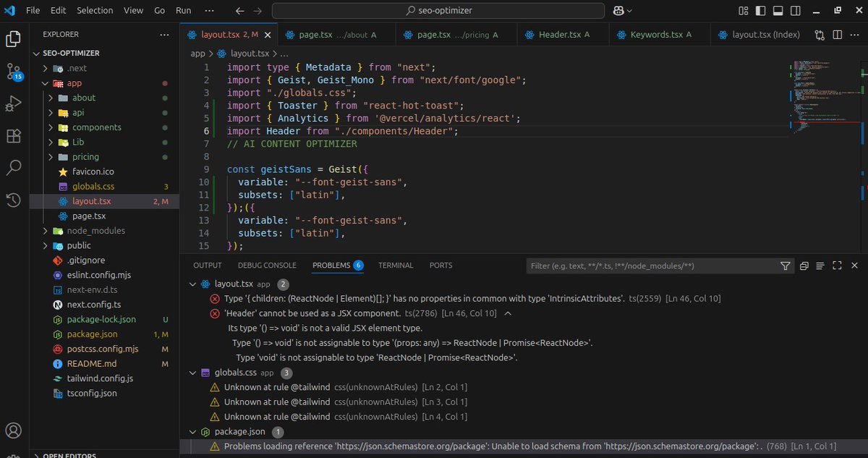
Task: Collapse all problems in the panel
Action: tap(804, 266)
